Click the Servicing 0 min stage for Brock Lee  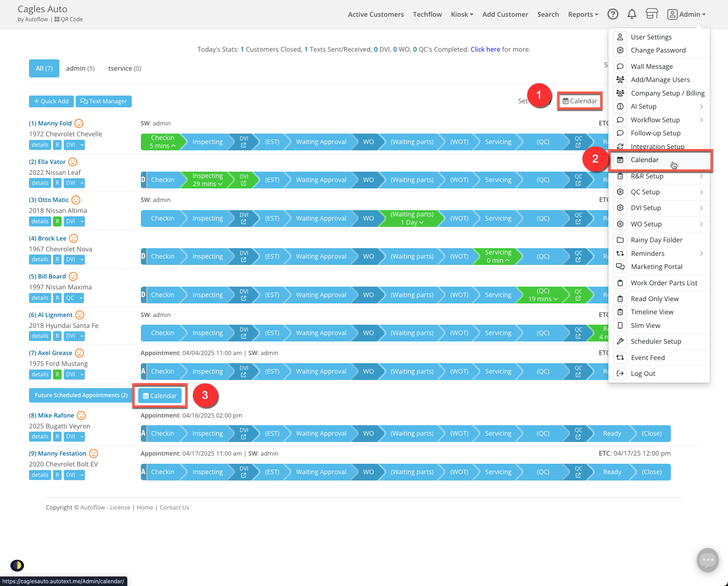click(x=497, y=256)
